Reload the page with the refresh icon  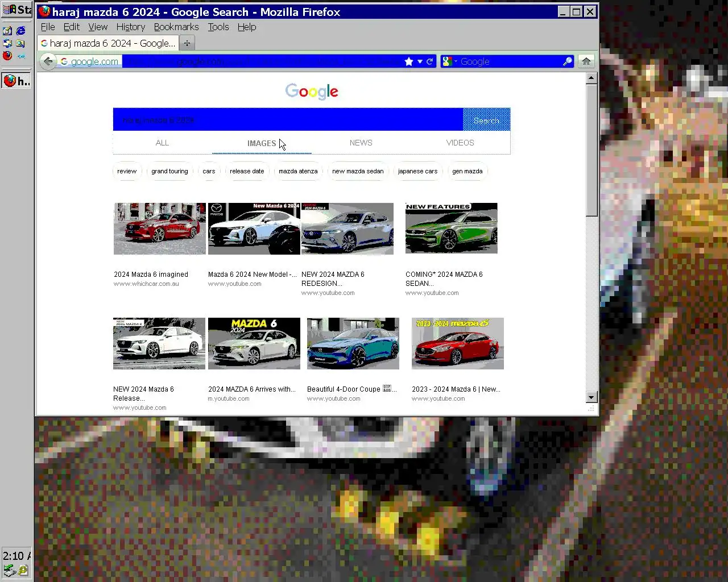point(430,61)
